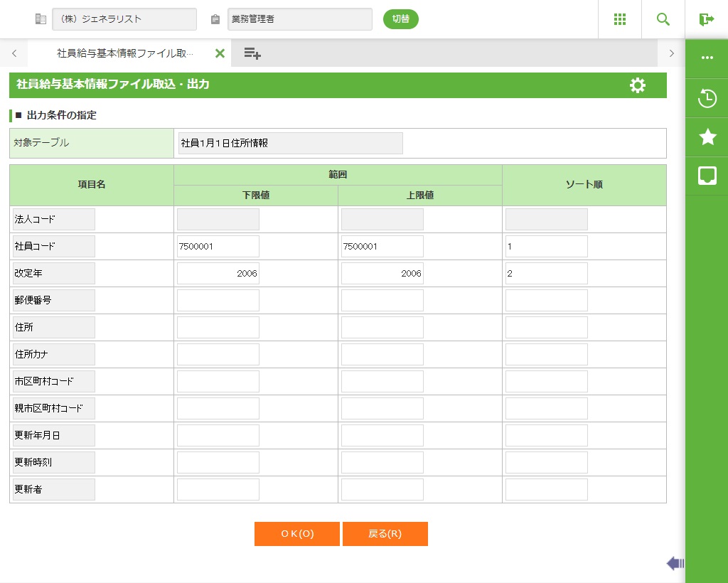Close the 社員給与基本情報ファイル取込 tab
This screenshot has width=728, height=583.
(220, 53)
